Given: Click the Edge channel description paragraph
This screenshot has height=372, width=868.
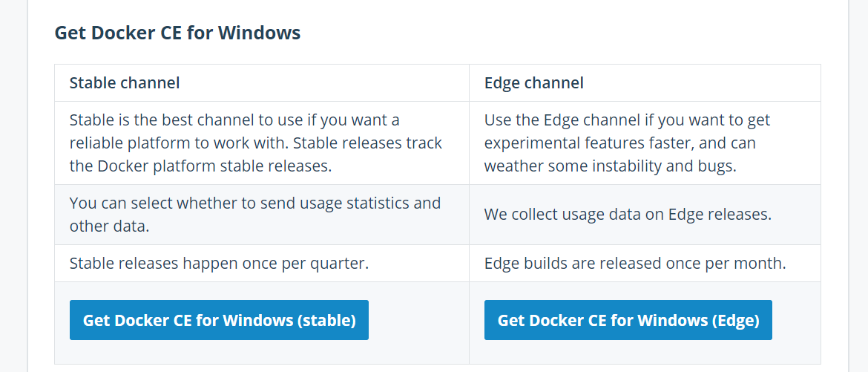Looking at the screenshot, I should click(627, 143).
